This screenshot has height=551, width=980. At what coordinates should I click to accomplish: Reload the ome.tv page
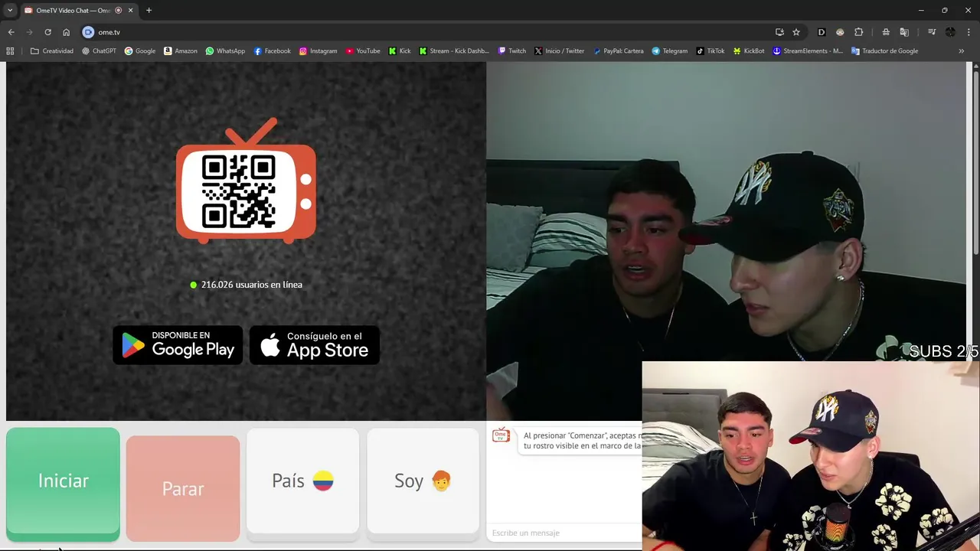click(x=47, y=32)
